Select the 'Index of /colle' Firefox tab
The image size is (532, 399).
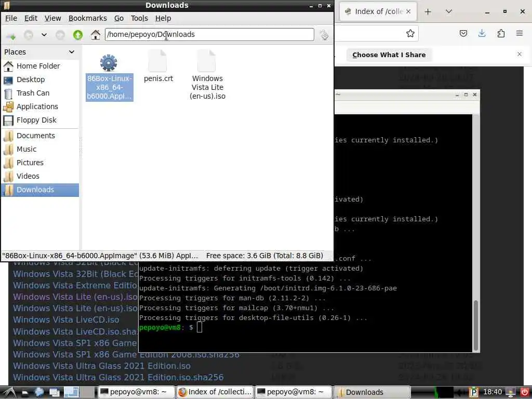coord(378,11)
